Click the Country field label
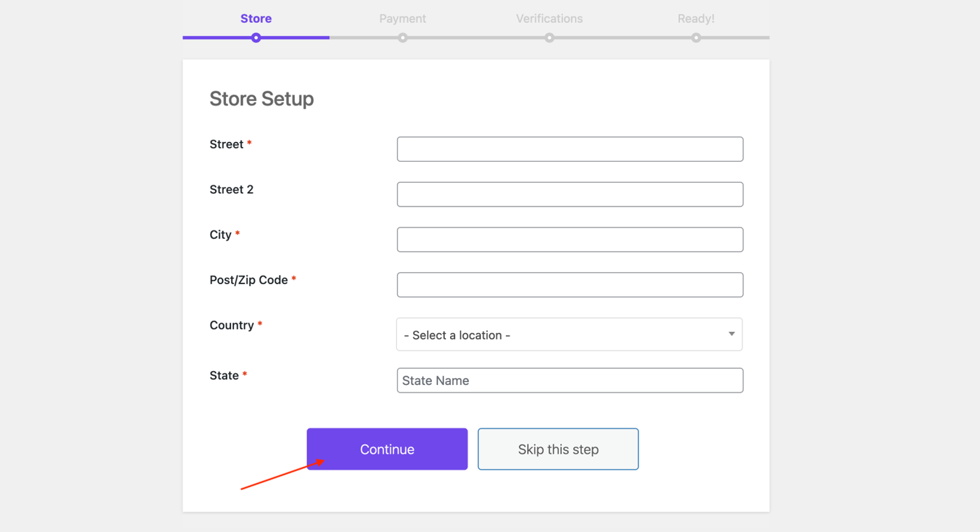 click(x=232, y=325)
